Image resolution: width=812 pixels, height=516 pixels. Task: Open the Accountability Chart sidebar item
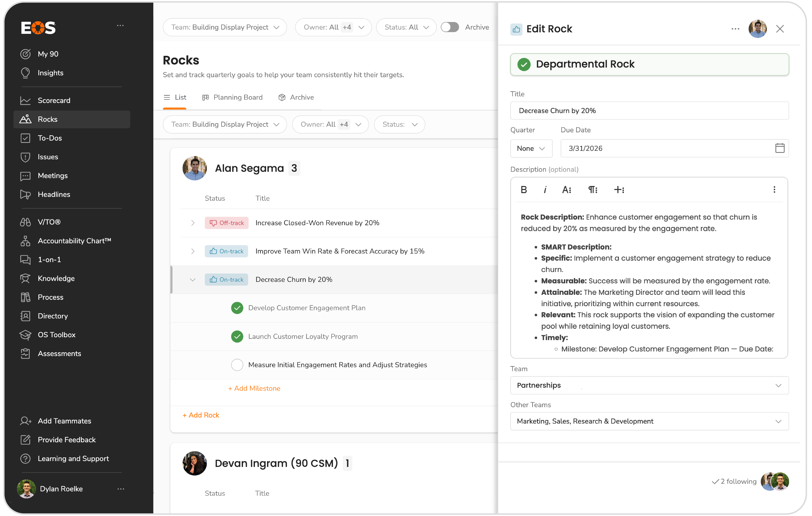click(x=74, y=241)
